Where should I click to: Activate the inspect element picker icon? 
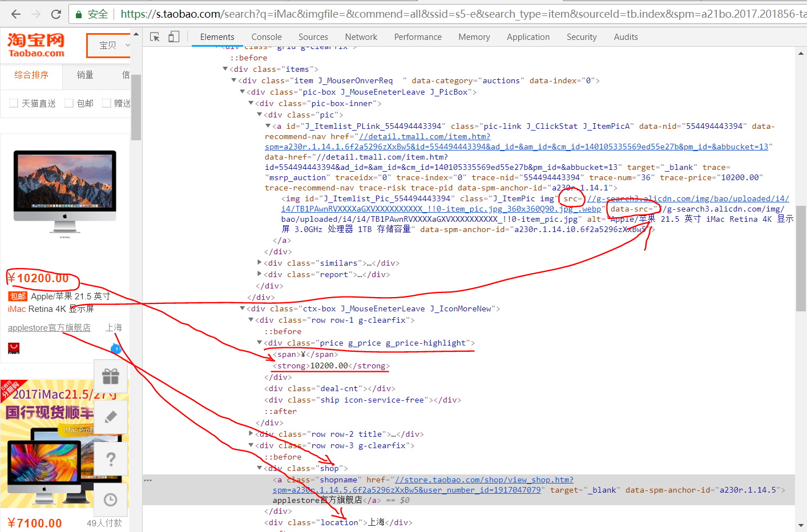[x=155, y=36]
